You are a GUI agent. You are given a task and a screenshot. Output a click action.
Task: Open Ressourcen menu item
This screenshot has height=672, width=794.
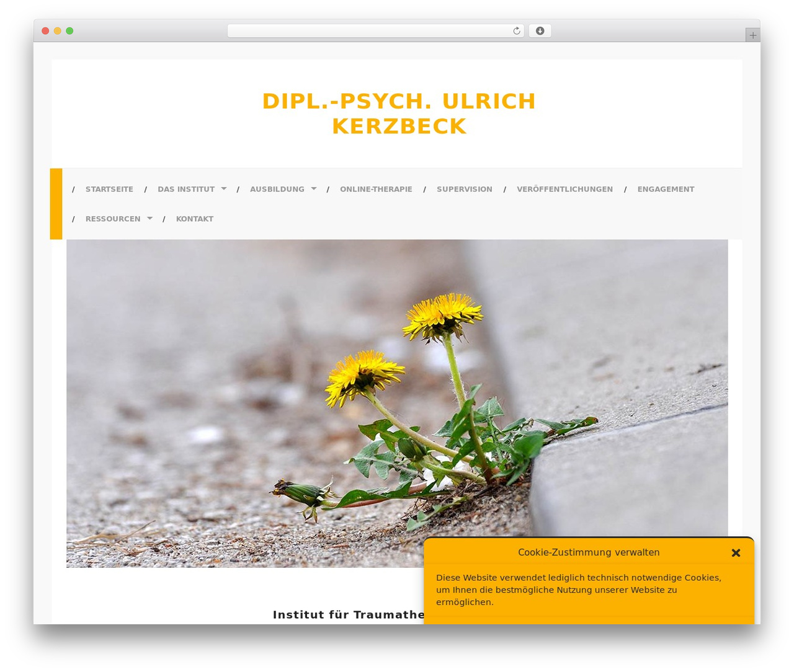point(113,219)
